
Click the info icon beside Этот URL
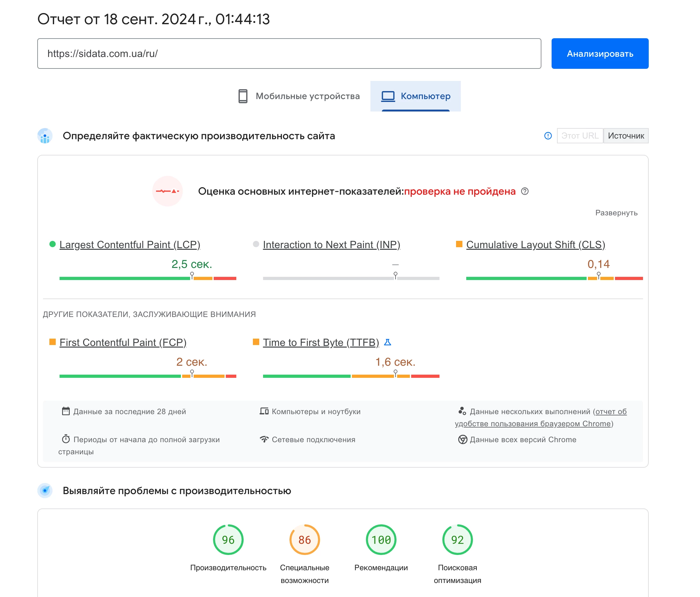tap(548, 135)
